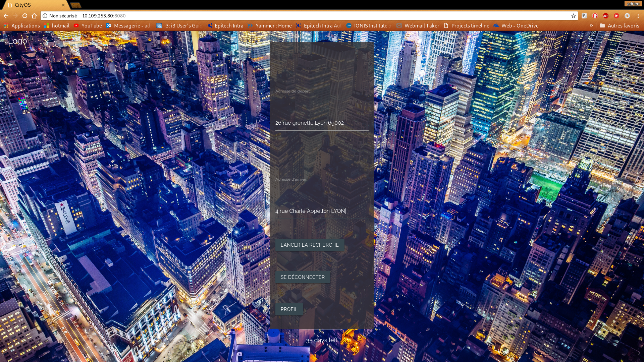Click the red hand blocker extension icon
Viewport: 644px width, 362px height.
pyautogui.click(x=595, y=16)
